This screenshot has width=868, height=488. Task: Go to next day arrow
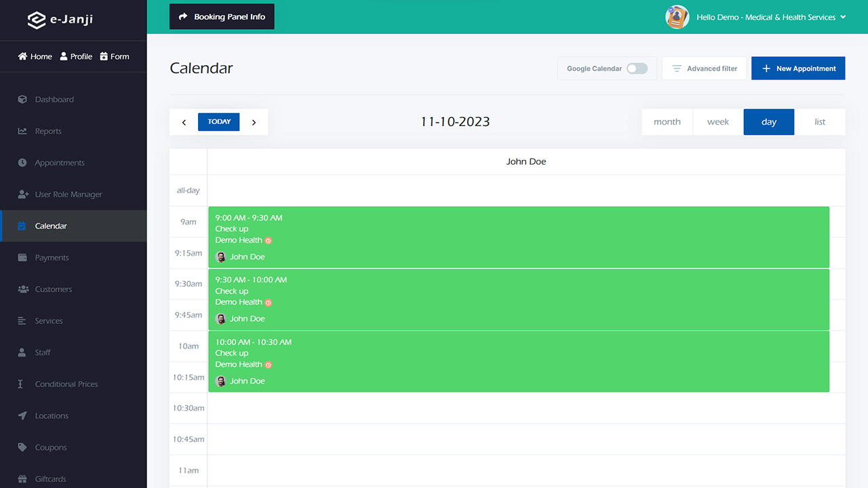(x=254, y=122)
